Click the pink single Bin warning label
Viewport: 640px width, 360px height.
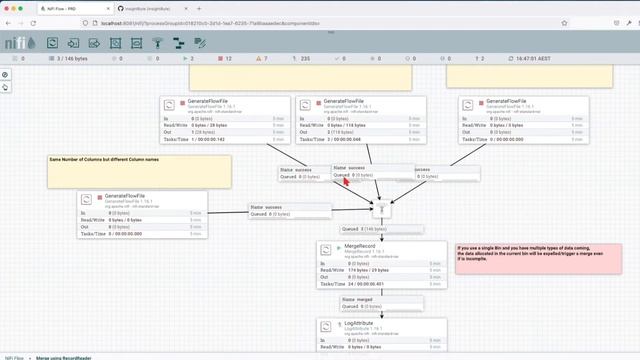click(538, 259)
